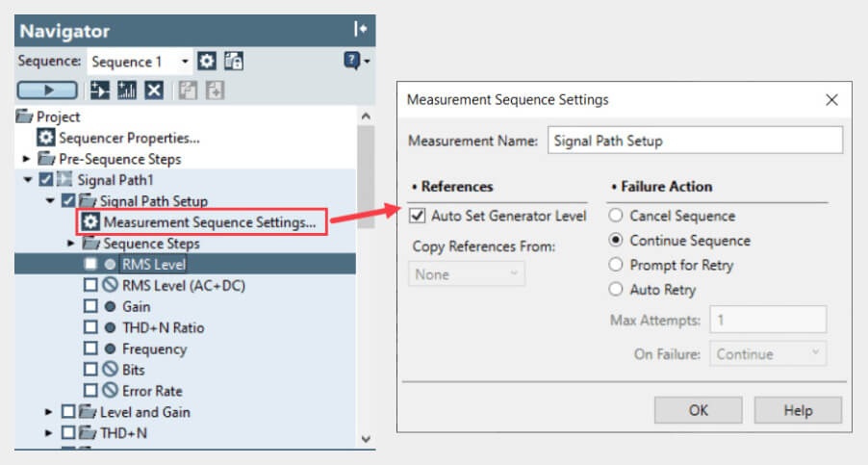
Task: Click the lock sequence icon
Action: click(x=233, y=62)
